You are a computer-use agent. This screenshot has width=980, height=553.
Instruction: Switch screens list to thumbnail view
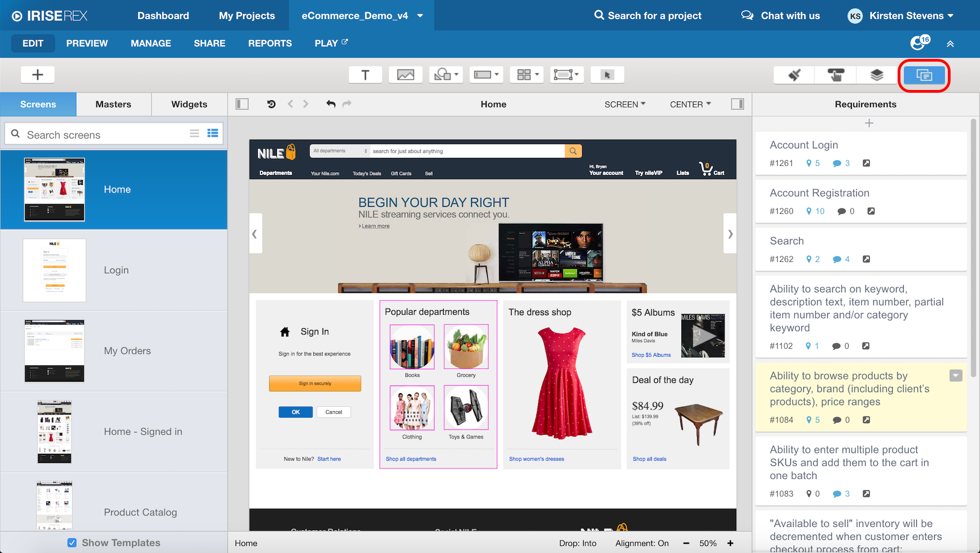[213, 133]
